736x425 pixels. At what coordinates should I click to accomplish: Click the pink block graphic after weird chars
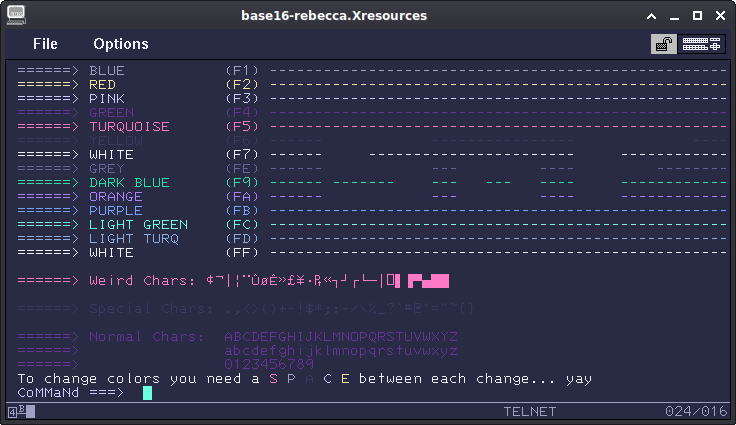[x=428, y=281]
